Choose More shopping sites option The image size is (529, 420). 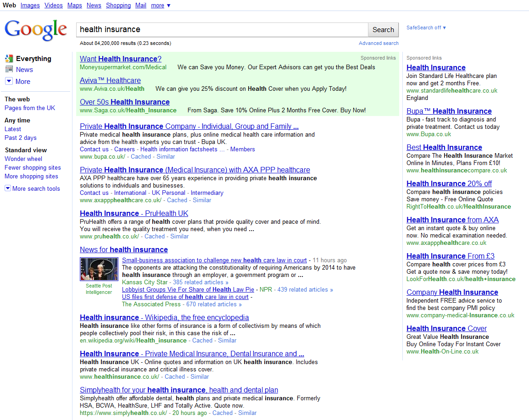[x=31, y=176]
